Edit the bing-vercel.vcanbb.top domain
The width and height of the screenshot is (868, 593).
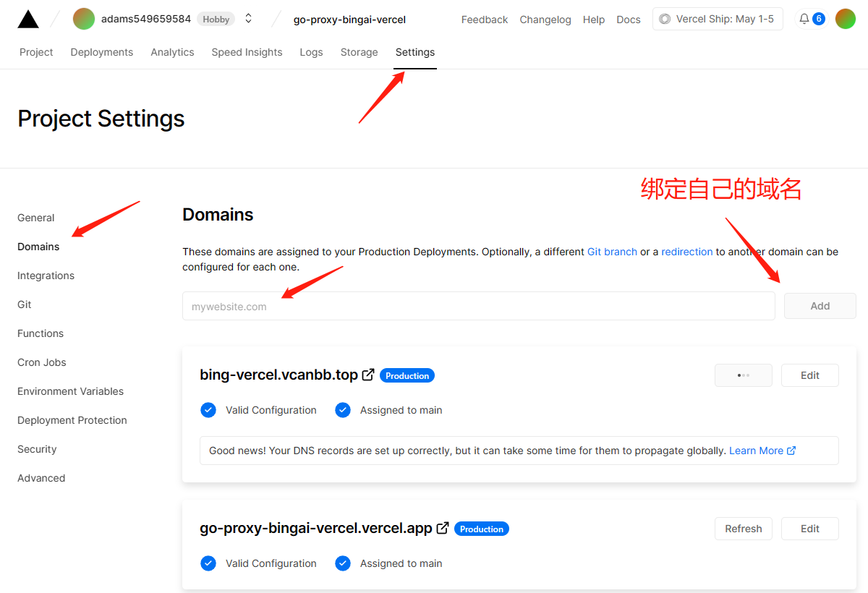tap(810, 375)
